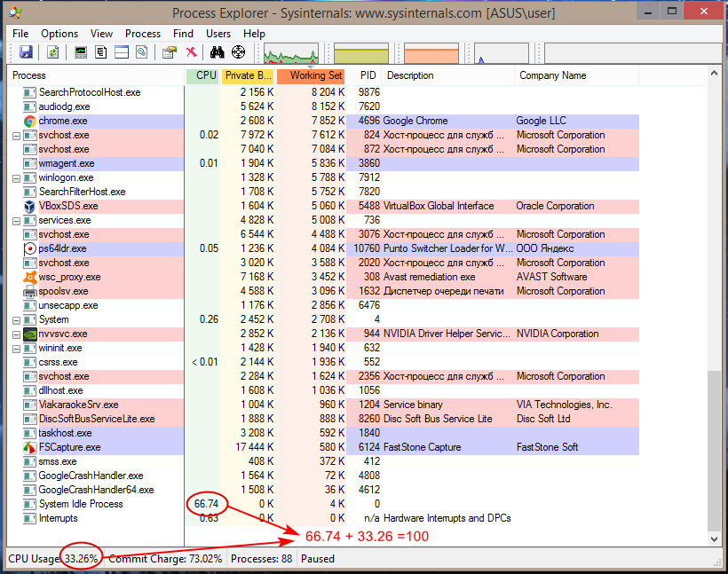This screenshot has height=574, width=728.
Task: Collapse the winlogon.exe tree node
Action: click(16, 177)
